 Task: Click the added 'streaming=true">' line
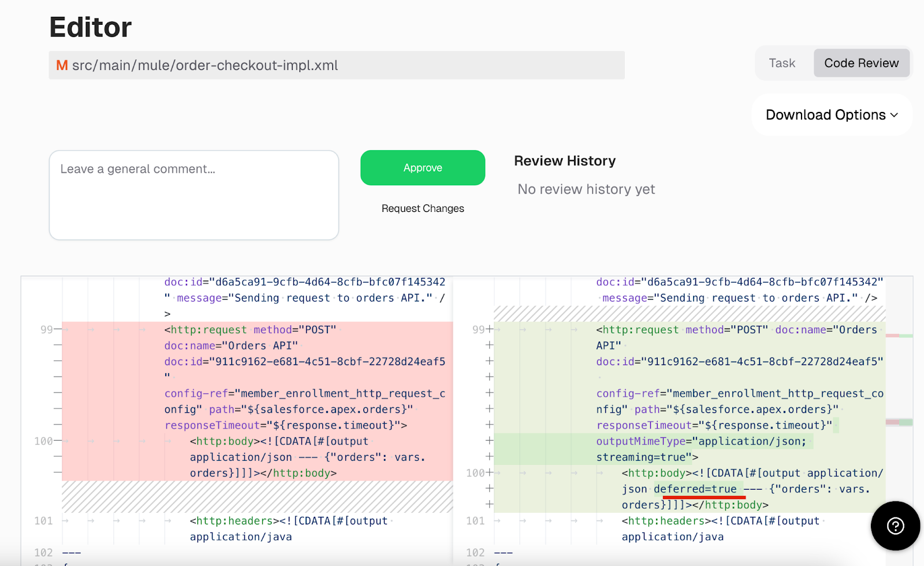pos(647,457)
